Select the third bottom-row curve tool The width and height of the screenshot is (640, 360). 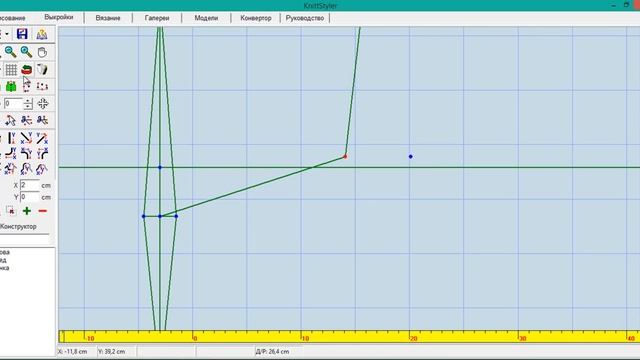42,169
